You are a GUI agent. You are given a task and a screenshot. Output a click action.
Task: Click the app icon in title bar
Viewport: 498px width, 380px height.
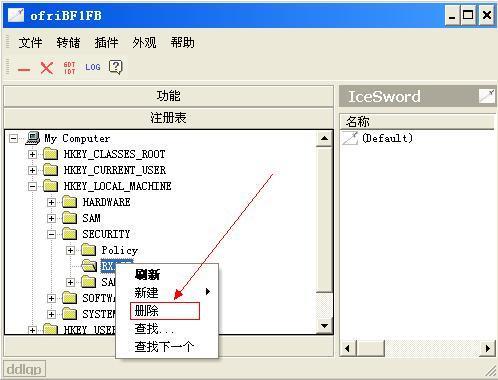[x=16, y=15]
